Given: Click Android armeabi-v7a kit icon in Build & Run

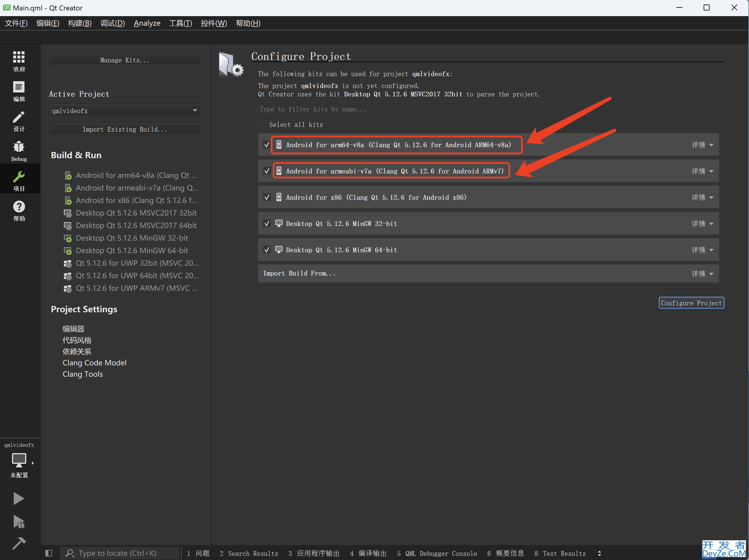Looking at the screenshot, I should point(68,188).
